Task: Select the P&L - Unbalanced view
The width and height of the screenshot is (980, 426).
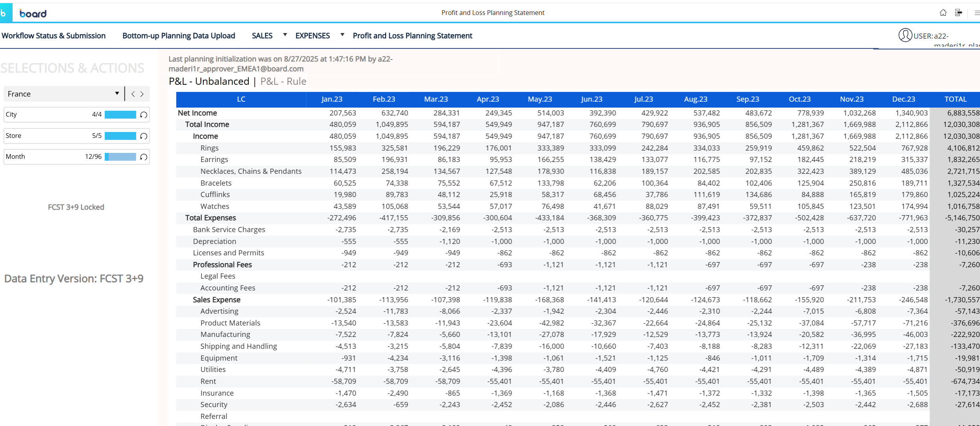Action: tap(209, 81)
